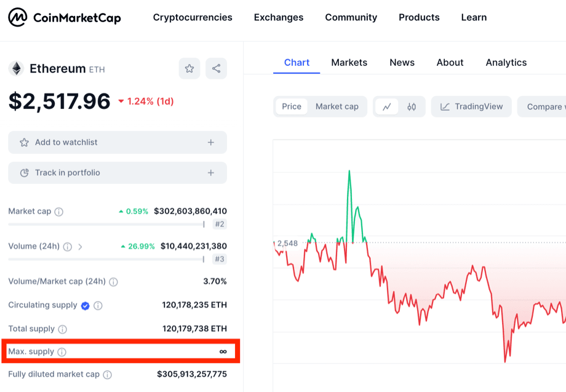This screenshot has width=566, height=392.
Task: Click Add to watchlist button
Action: point(118,142)
